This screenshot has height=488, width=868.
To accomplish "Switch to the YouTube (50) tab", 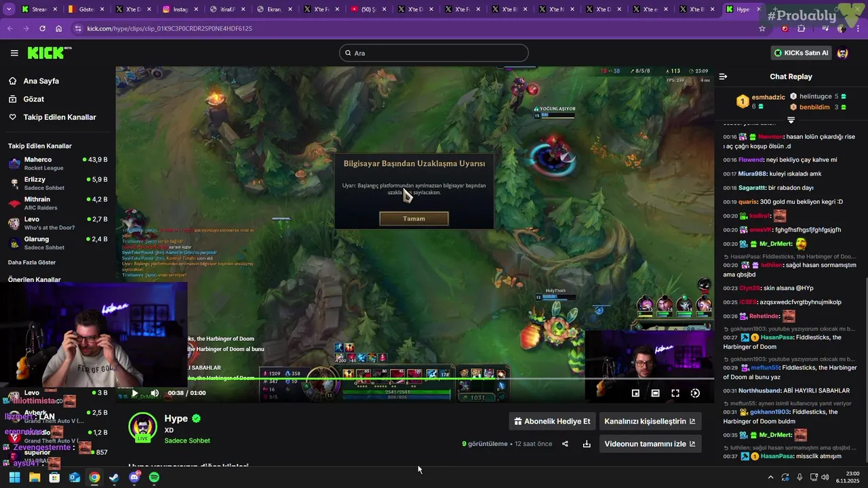I will (x=368, y=9).
